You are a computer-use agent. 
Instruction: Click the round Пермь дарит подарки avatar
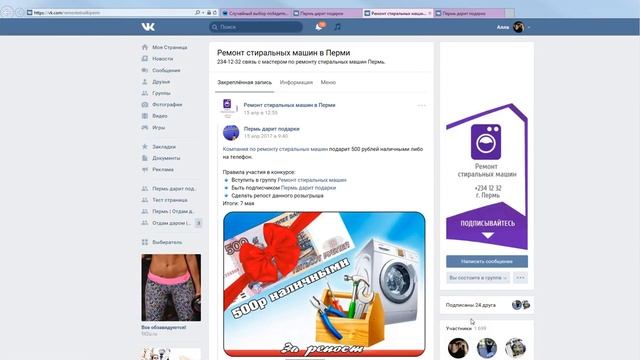click(x=231, y=133)
